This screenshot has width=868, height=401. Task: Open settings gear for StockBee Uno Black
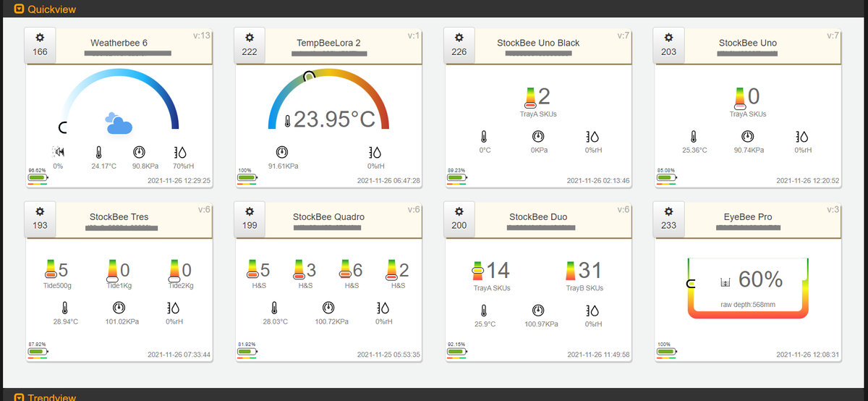(x=459, y=38)
